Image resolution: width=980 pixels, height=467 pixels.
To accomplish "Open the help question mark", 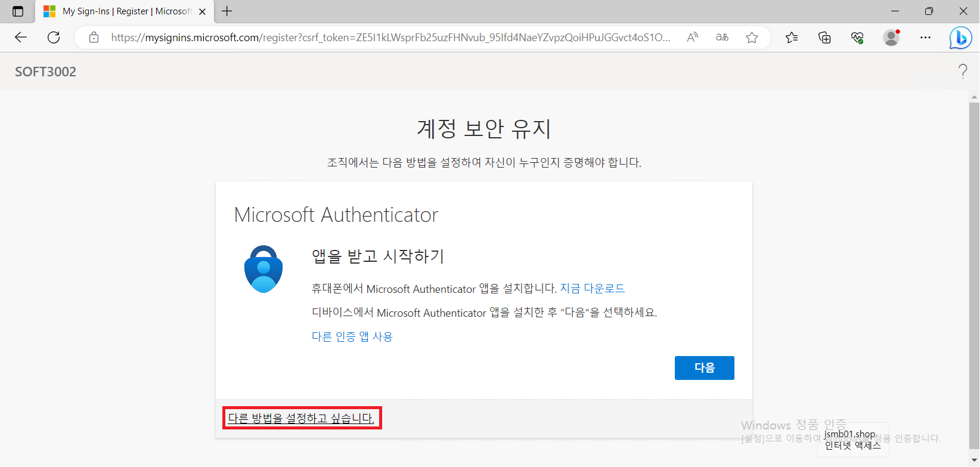I will 963,72.
